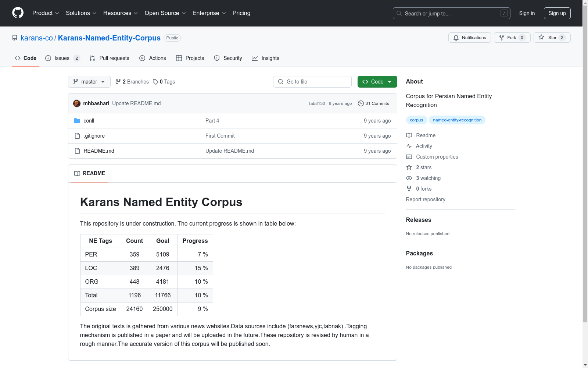
Task: Open the Issues tab
Action: 62,58
